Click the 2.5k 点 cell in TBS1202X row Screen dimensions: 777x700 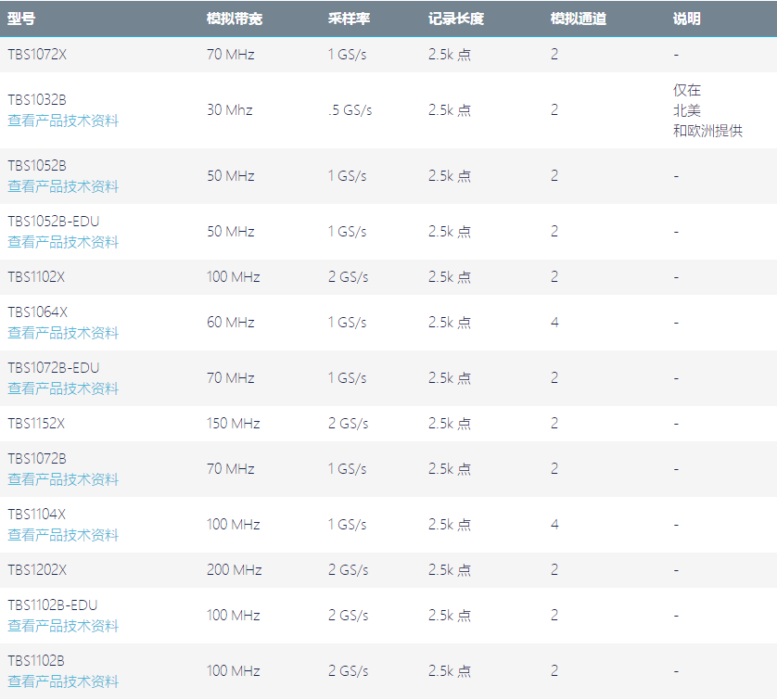pos(450,569)
